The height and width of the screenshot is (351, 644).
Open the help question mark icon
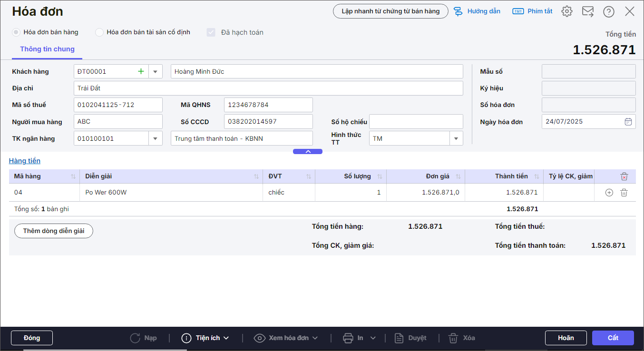tap(609, 11)
